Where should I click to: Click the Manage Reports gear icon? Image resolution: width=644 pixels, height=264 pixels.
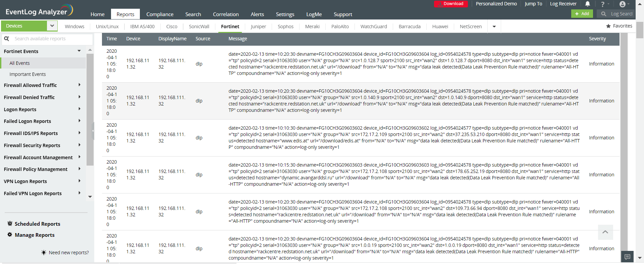coord(10,235)
